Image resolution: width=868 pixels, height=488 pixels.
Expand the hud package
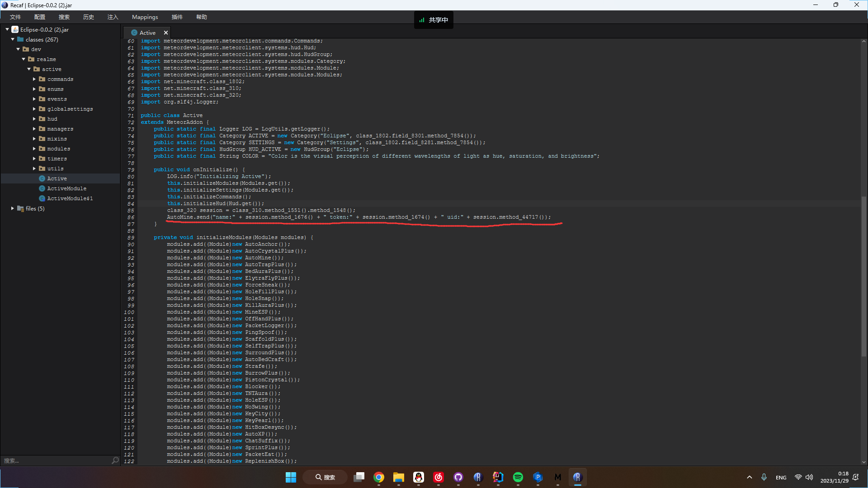tap(34, 119)
